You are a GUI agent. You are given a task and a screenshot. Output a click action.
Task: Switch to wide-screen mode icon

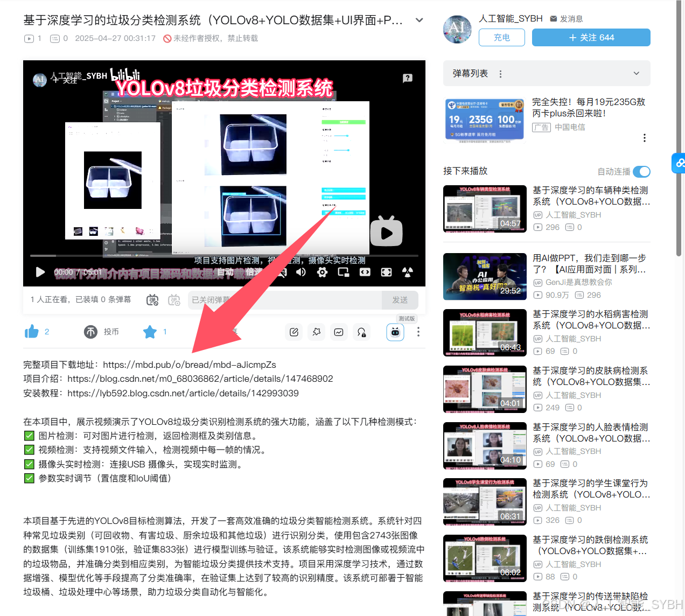click(365, 272)
